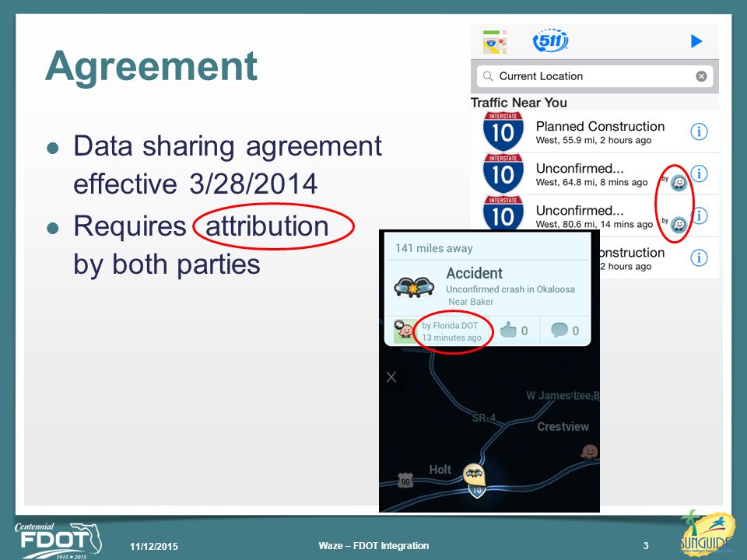Click 'Waze – FDOT Integration' footer text
Viewport: 747px width, 560px height.
(373, 546)
